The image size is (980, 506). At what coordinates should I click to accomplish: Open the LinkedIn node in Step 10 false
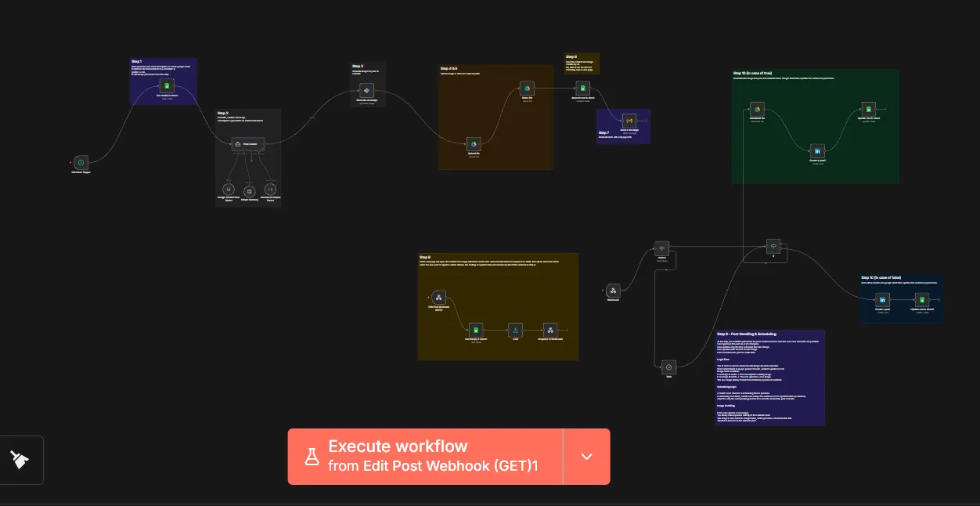click(x=882, y=300)
